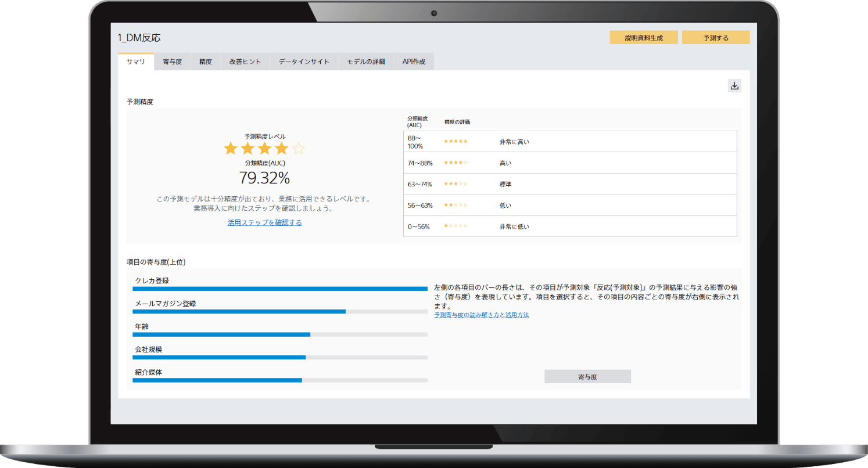
Task: Click the three-star icon in the 標準 row
Action: tap(455, 183)
